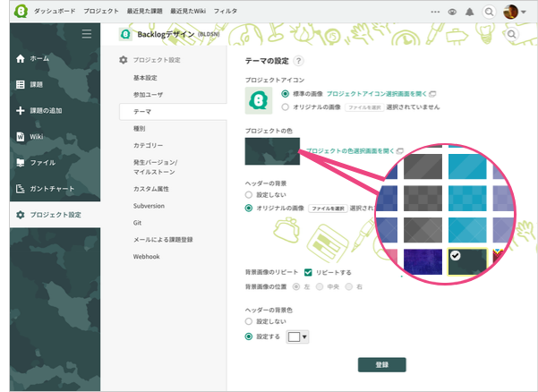The width and height of the screenshot is (538, 392).
Task: Select 設定しない under ヘッダーの背景色
Action: [x=249, y=321]
